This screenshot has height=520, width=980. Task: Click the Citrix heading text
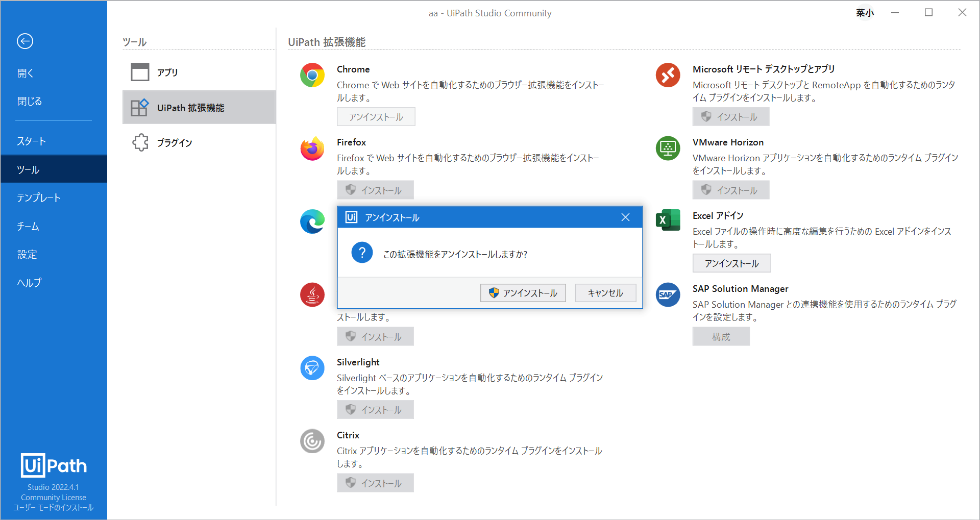348,435
